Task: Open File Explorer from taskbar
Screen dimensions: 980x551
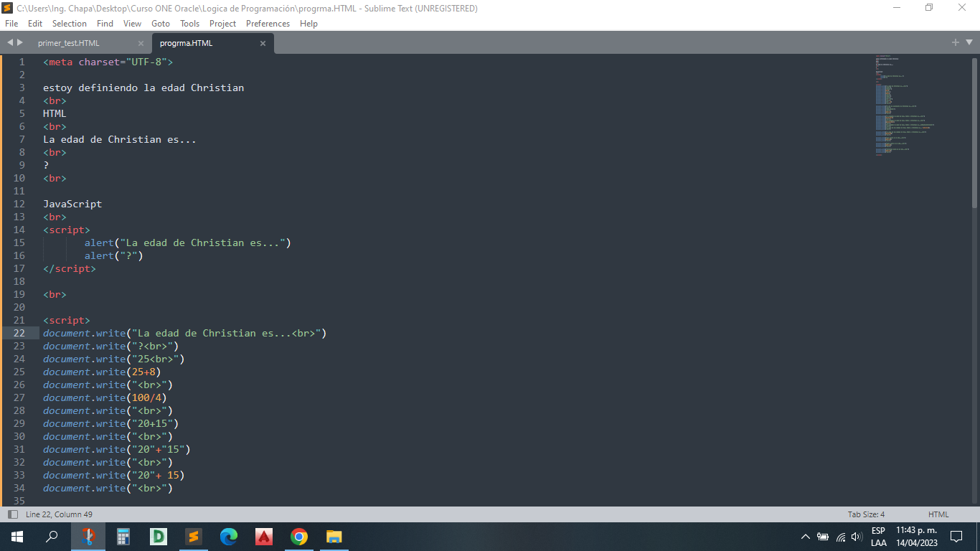Action: tap(334, 537)
